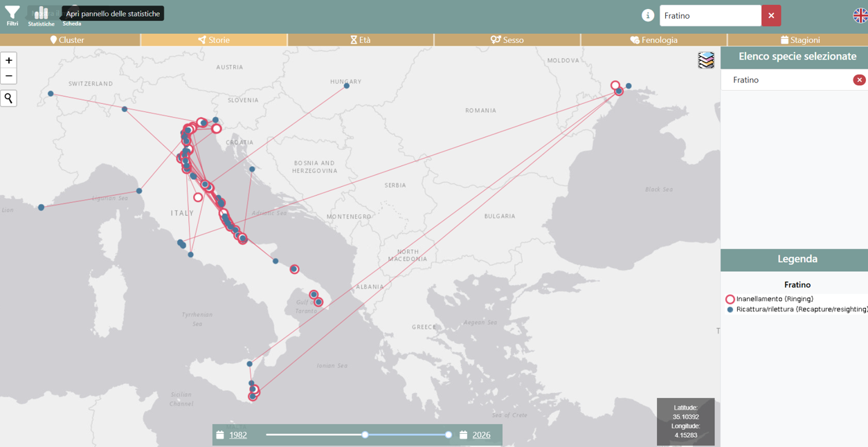This screenshot has height=447, width=868.
Task: Click the 2026 end year link
Action: point(481,435)
